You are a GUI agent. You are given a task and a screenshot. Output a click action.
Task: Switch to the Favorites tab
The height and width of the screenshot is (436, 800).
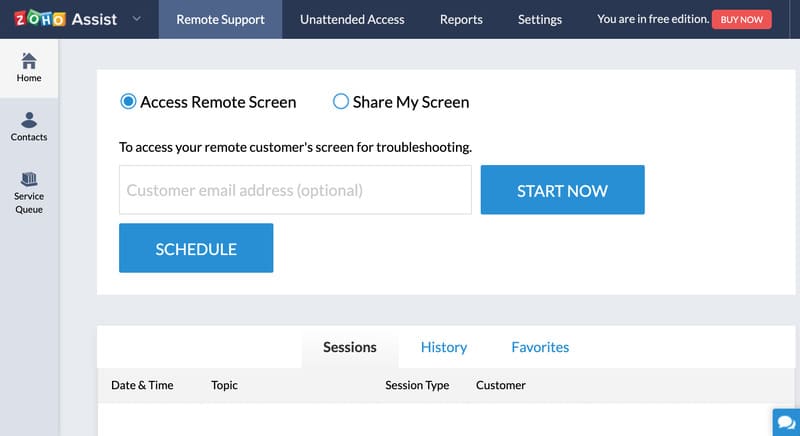[540, 347]
